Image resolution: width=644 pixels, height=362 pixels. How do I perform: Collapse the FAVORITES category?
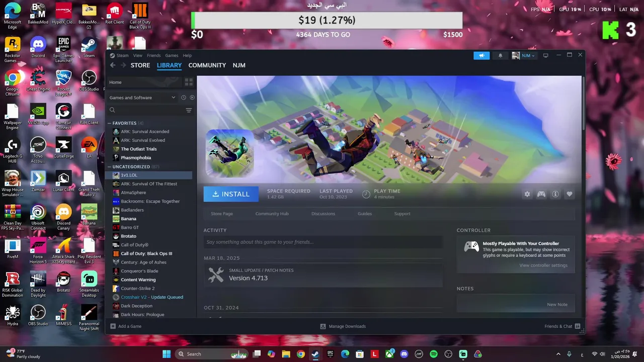[110, 123]
